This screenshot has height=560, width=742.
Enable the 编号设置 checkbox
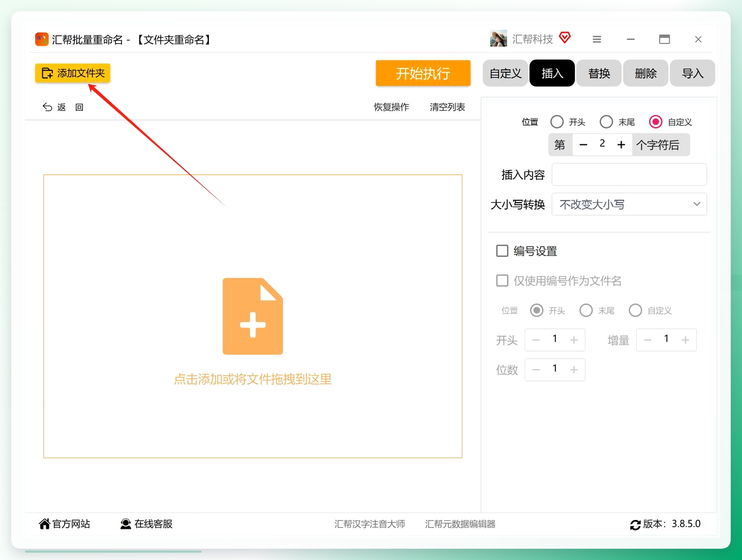[502, 251]
